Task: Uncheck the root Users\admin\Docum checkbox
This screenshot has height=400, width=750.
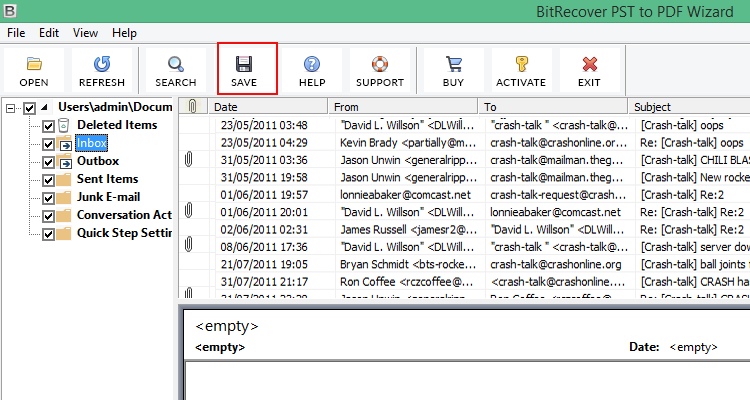Action: (x=30, y=108)
